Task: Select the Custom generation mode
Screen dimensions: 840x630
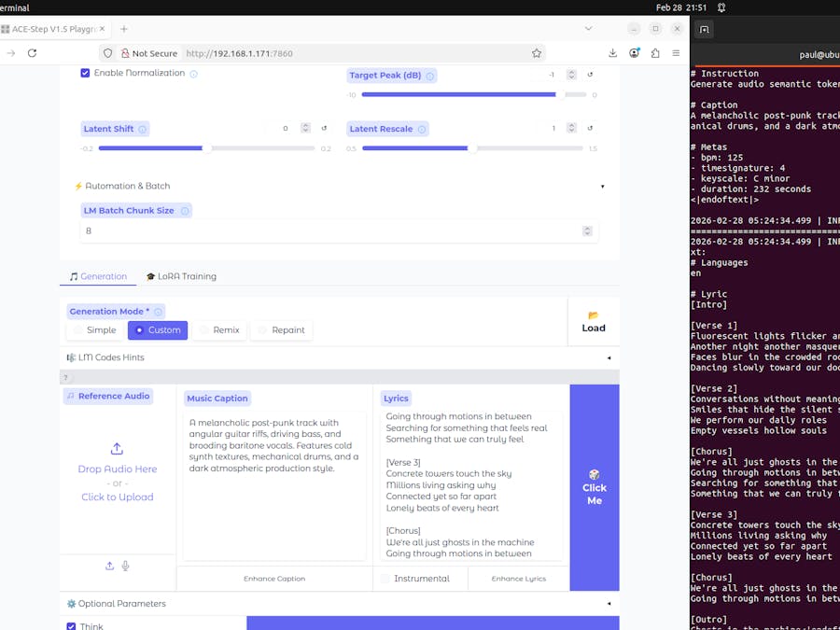Action: (158, 330)
